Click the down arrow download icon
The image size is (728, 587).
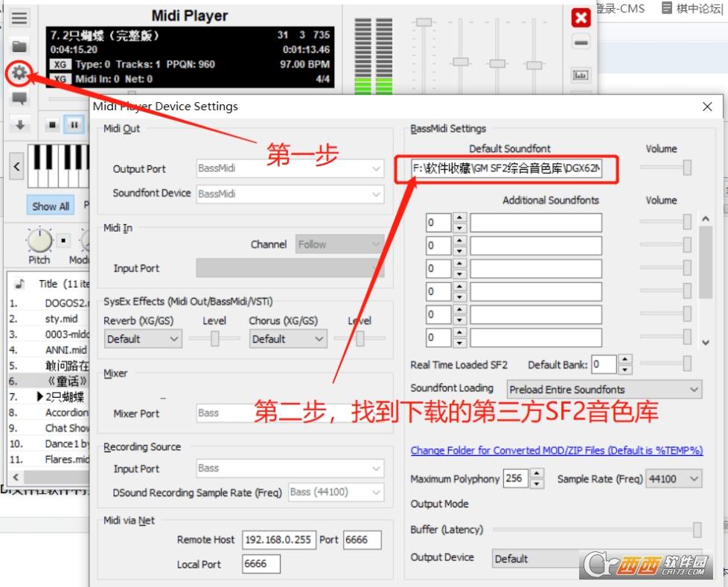[x=20, y=124]
